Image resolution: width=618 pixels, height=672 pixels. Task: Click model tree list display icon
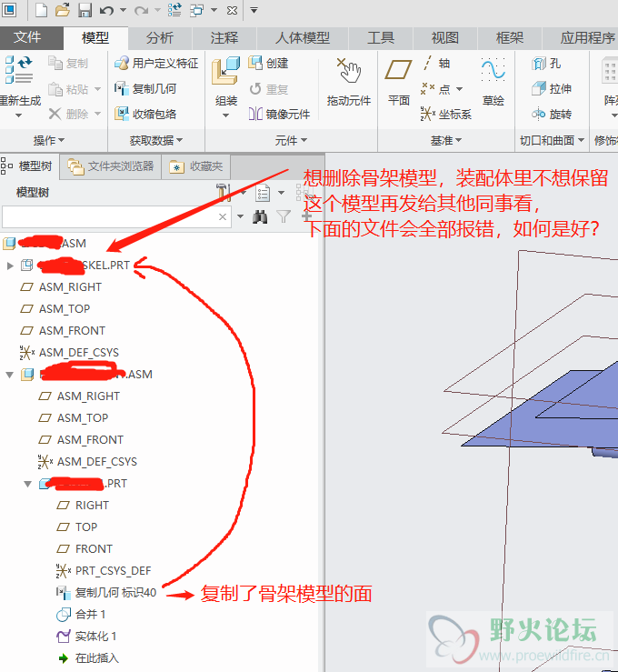tap(263, 193)
